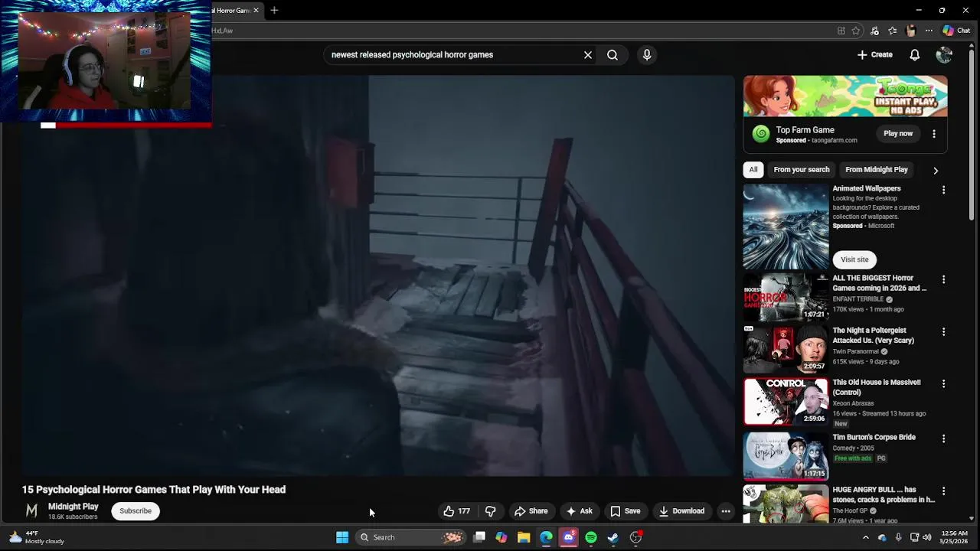
Task: Open Task View from the taskbar
Action: 479,537
